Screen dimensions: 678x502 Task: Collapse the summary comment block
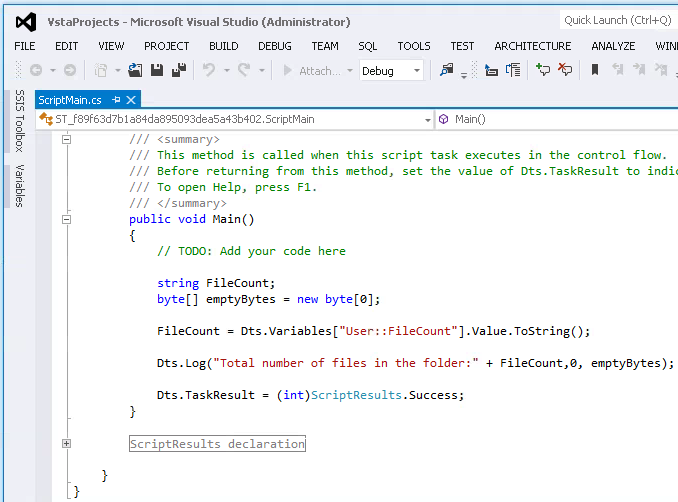pyautogui.click(x=67, y=139)
